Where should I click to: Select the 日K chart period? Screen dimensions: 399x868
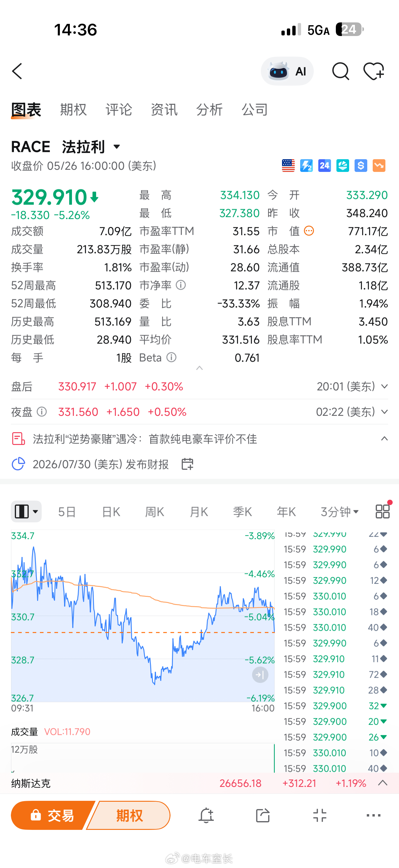[111, 512]
